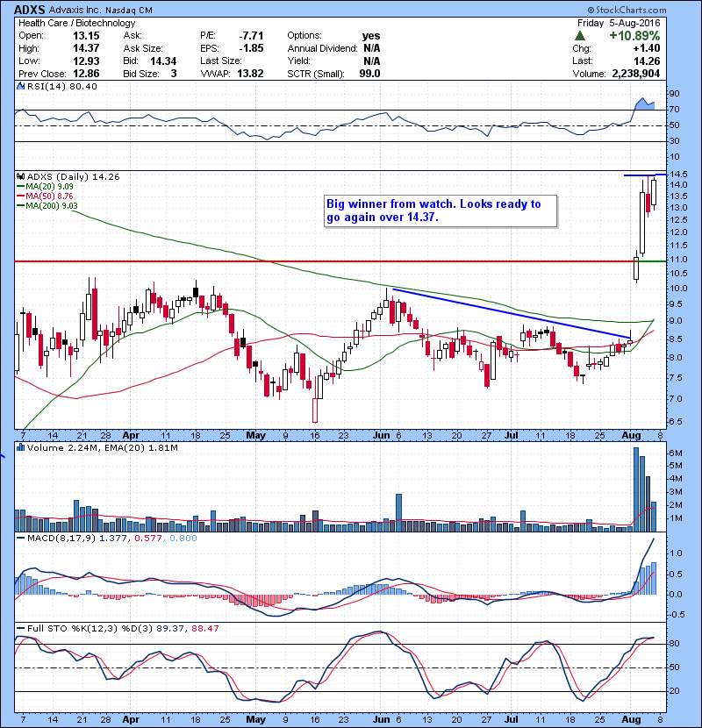The height and width of the screenshot is (728, 702).
Task: Open the StockCharts.com copyright link
Action: (x=627, y=10)
